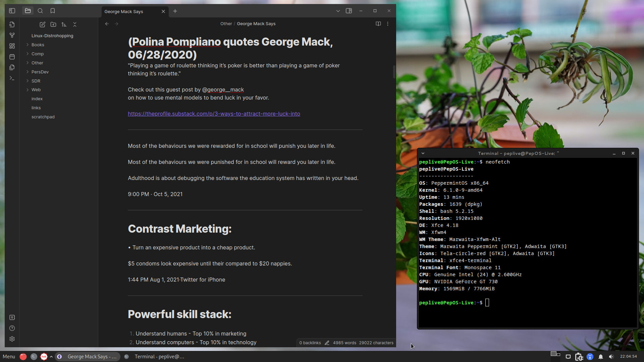Image resolution: width=644 pixels, height=362 pixels.
Task: Switch to Terminal taskbar button
Action: (155, 357)
